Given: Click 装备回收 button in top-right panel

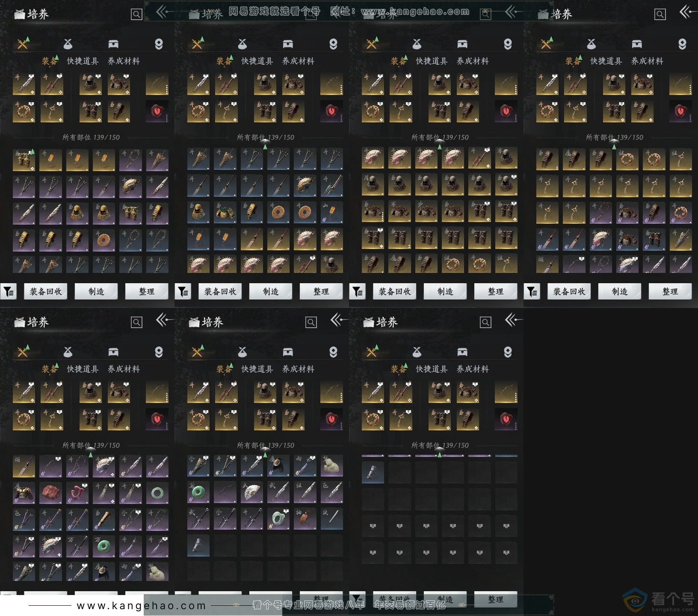Looking at the screenshot, I should 569,291.
